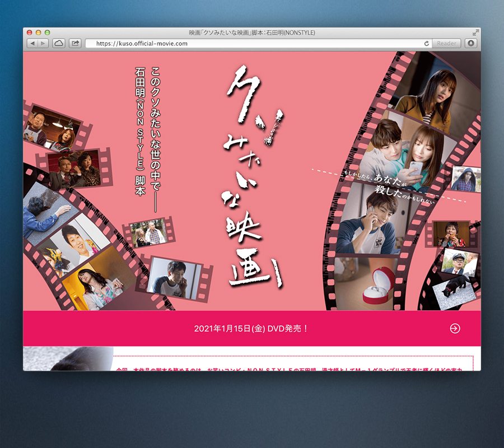Click the circled arrow icon on the DVD banner
The height and width of the screenshot is (448, 504).
click(x=455, y=329)
